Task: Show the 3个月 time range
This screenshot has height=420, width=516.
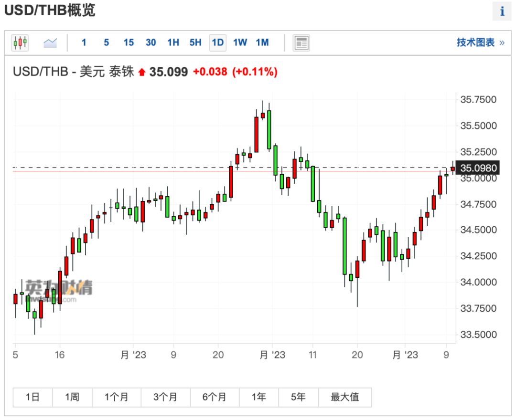Action: click(165, 397)
